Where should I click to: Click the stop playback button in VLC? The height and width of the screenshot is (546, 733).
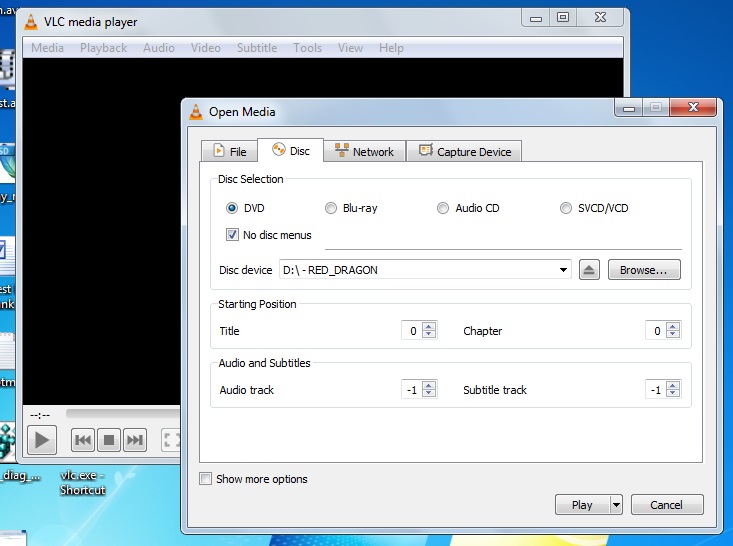109,440
